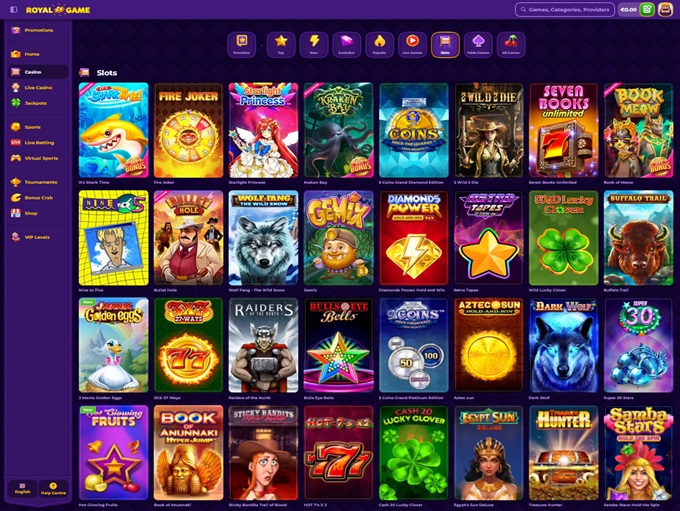The image size is (680, 511).
Task: Launch the Fire Joker slot
Action: [189, 130]
